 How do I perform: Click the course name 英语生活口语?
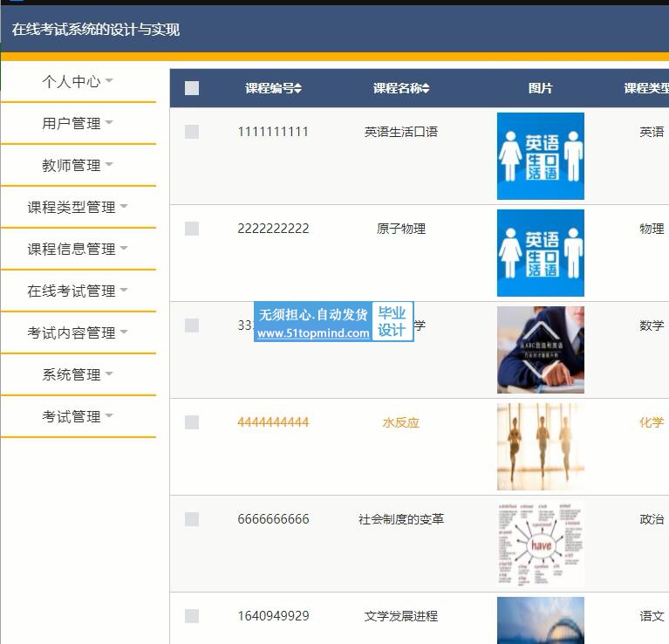pos(400,132)
